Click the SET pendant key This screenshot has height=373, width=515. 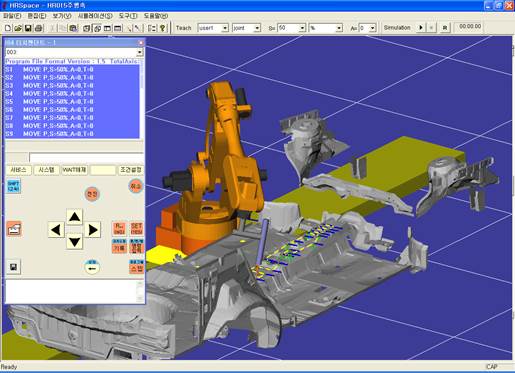tap(136, 229)
